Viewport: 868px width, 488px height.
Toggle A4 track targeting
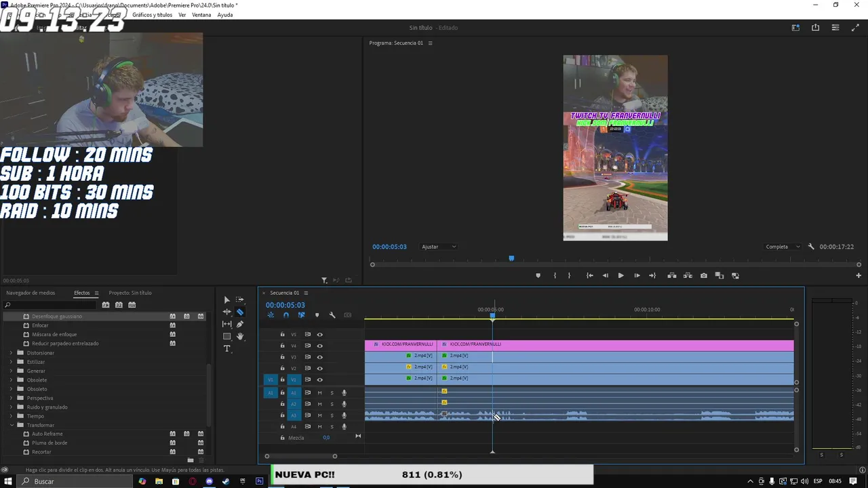click(294, 427)
